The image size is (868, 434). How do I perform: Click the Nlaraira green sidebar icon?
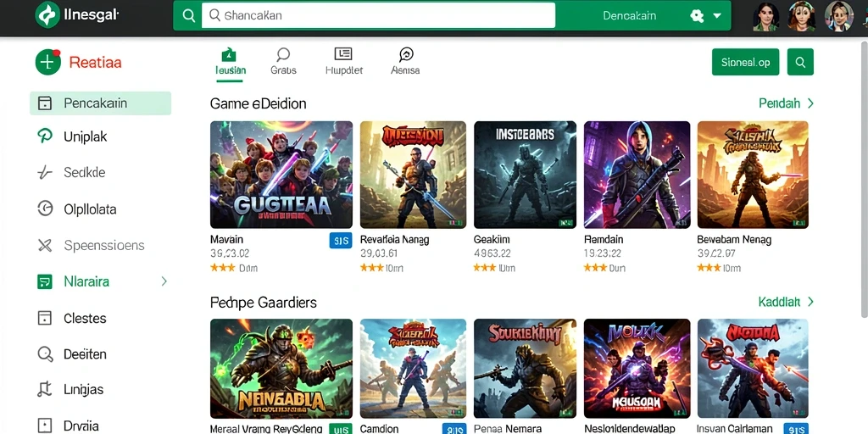[x=44, y=281]
